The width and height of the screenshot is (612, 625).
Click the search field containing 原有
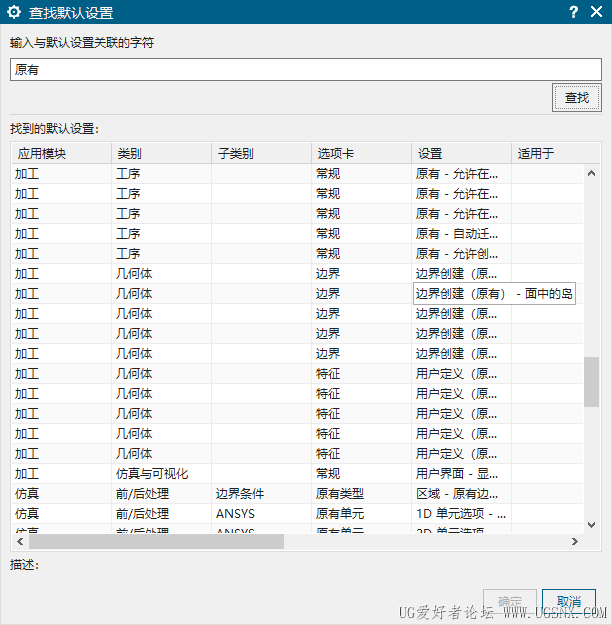pos(305,70)
